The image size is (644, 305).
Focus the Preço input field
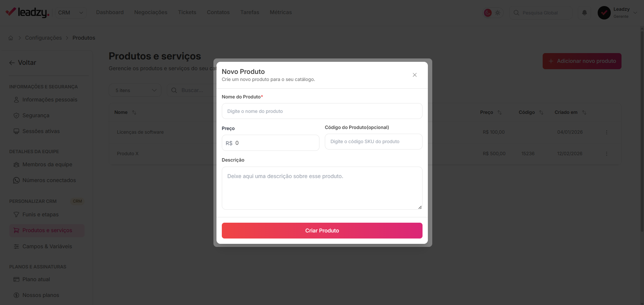click(x=270, y=143)
